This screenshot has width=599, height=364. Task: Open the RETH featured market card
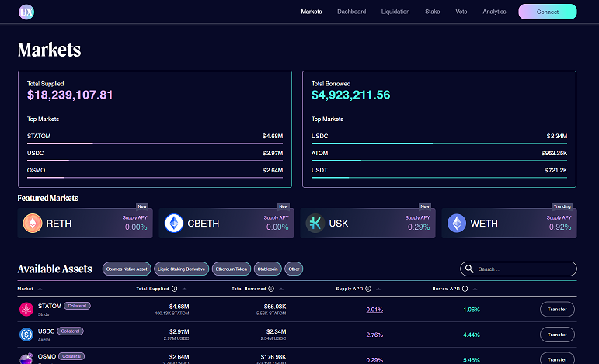(x=85, y=224)
